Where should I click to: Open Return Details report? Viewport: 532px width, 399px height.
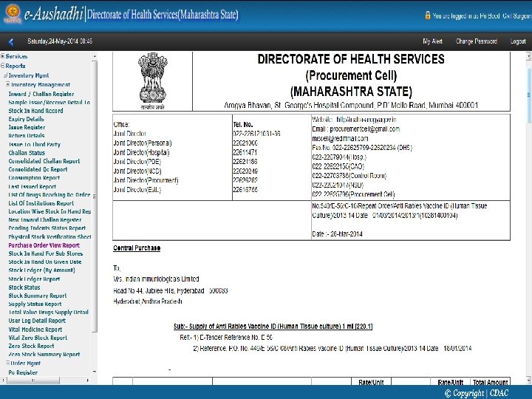(27, 135)
